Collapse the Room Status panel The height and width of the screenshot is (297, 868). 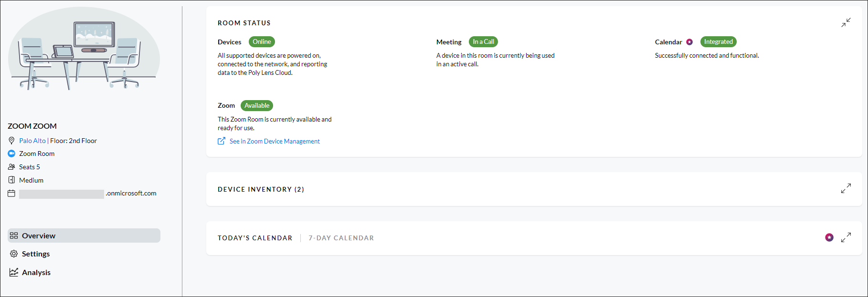pos(846,23)
